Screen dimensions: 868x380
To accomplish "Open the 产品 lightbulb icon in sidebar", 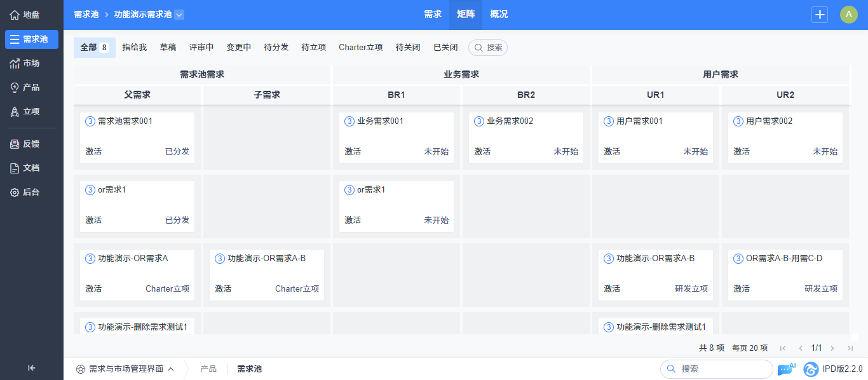I will (15, 88).
